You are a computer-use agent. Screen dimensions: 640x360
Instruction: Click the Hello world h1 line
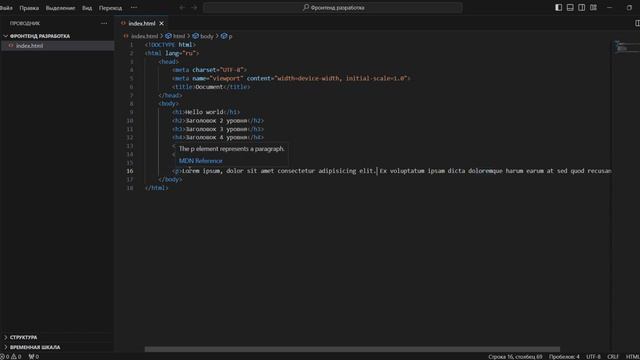[x=206, y=112]
